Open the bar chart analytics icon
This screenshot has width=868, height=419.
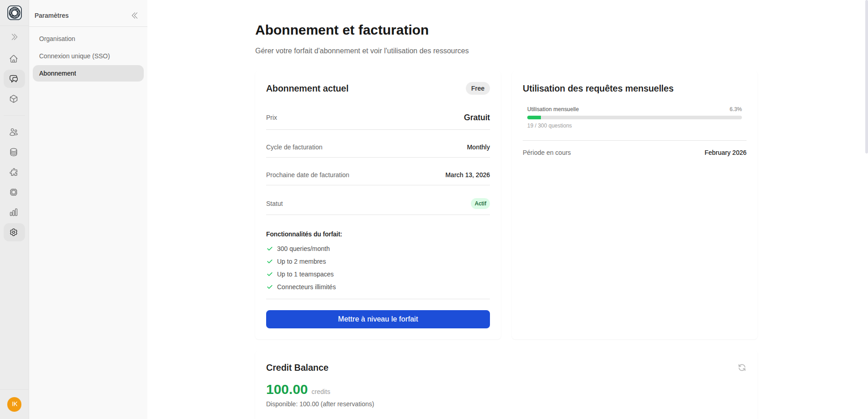point(14,212)
